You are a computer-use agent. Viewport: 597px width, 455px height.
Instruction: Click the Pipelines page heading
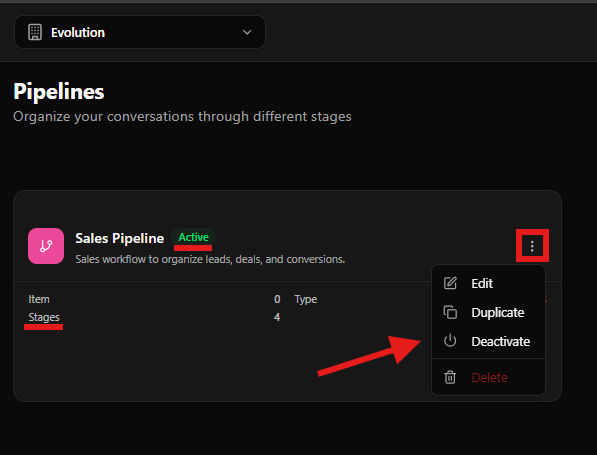59,92
